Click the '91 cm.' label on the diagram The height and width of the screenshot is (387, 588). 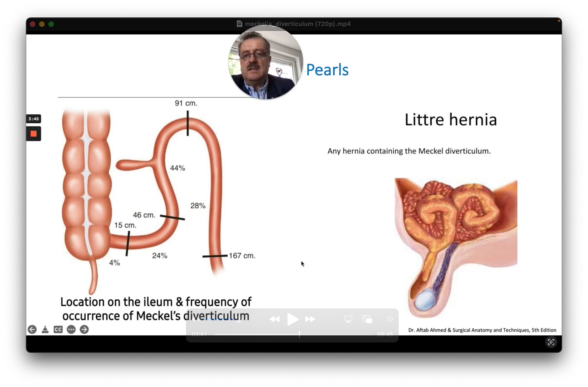click(x=186, y=103)
